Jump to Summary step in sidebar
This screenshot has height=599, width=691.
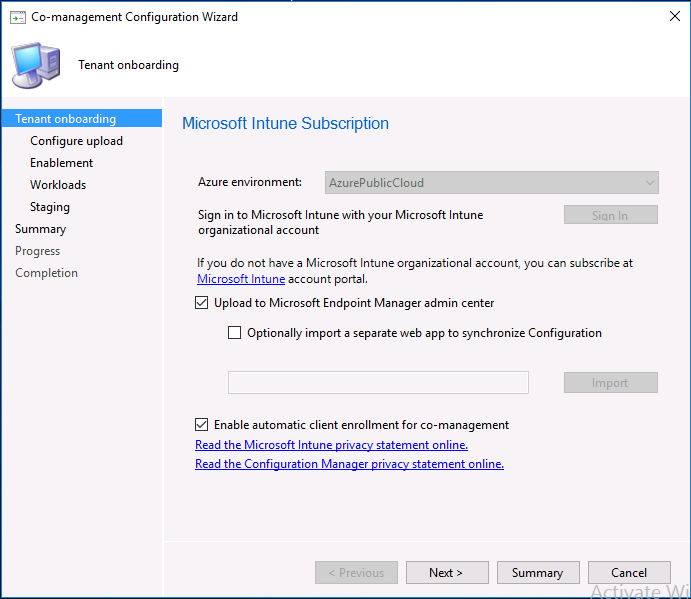(40, 229)
